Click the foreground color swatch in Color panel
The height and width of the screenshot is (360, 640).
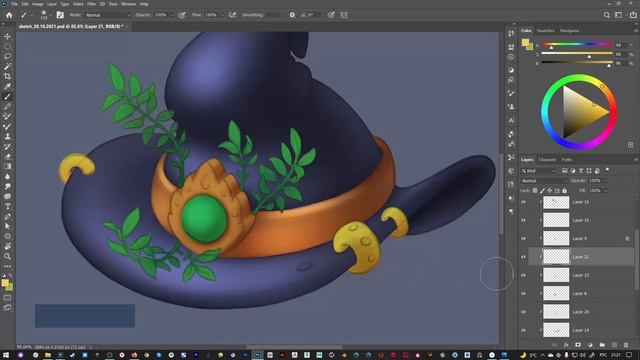tap(525, 42)
